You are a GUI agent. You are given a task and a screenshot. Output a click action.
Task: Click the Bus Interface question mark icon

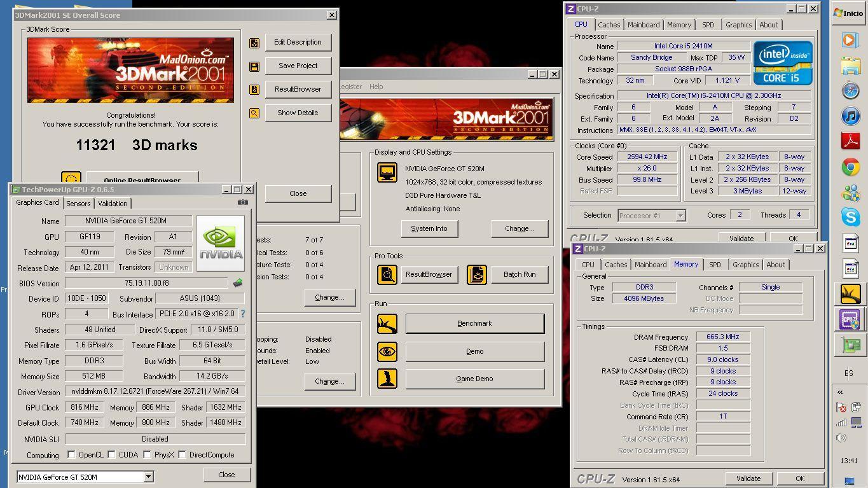tap(242, 314)
